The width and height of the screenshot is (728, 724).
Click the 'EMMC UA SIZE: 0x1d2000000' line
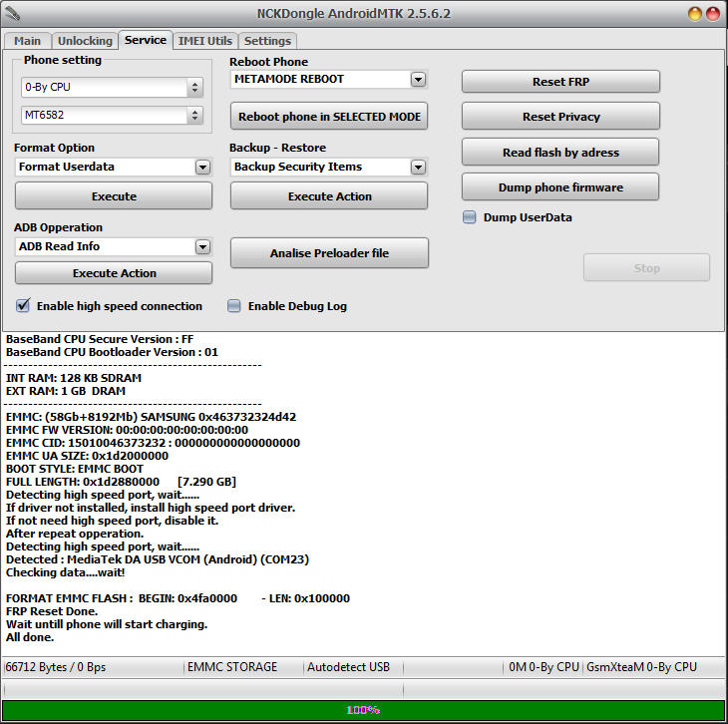tap(87, 456)
